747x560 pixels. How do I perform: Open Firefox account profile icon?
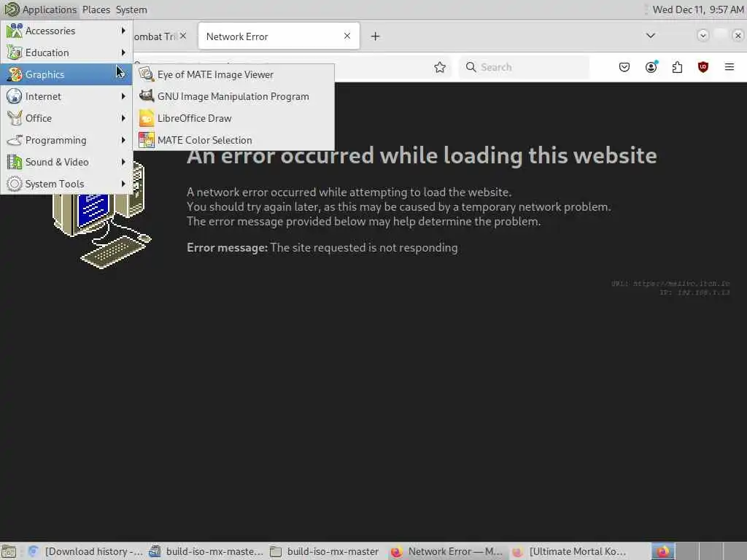click(x=651, y=67)
